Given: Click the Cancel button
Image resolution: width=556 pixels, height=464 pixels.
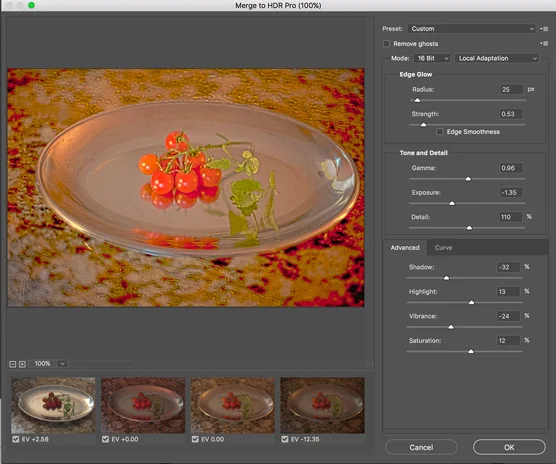Looking at the screenshot, I should point(421,447).
